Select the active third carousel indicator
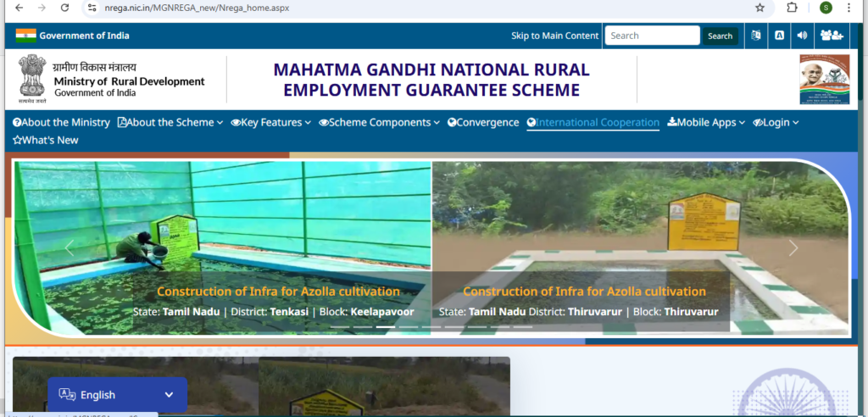Viewport: 868px width, 417px height. tap(386, 326)
